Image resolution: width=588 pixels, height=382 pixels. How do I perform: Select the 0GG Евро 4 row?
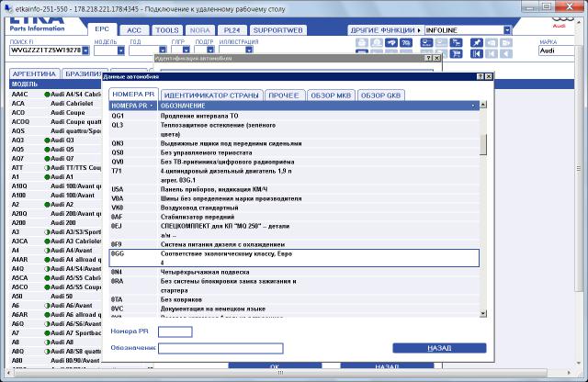pos(294,258)
